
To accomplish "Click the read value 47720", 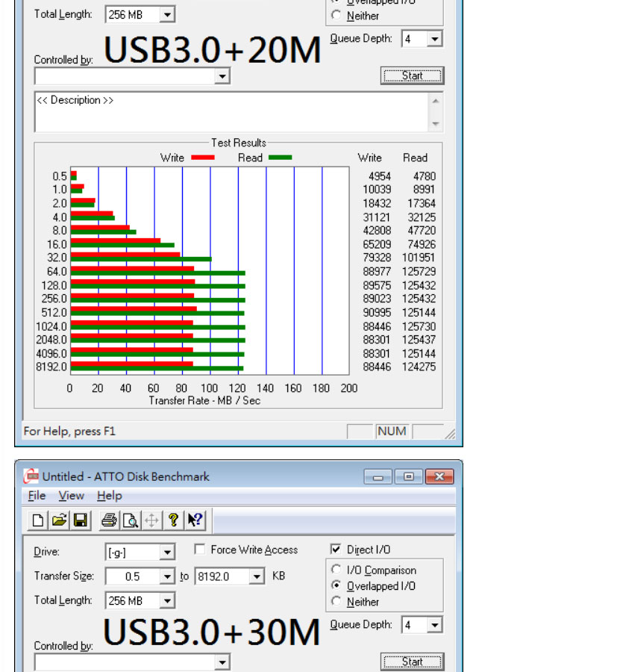I will click(x=422, y=231).
